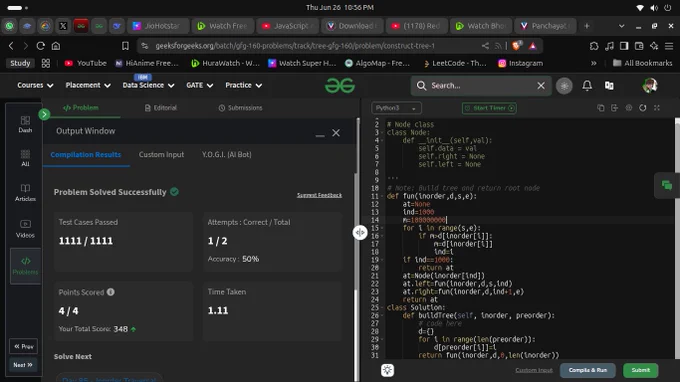Open the All Bookmarks folder
Screen dimensions: 680x382
point(642,63)
